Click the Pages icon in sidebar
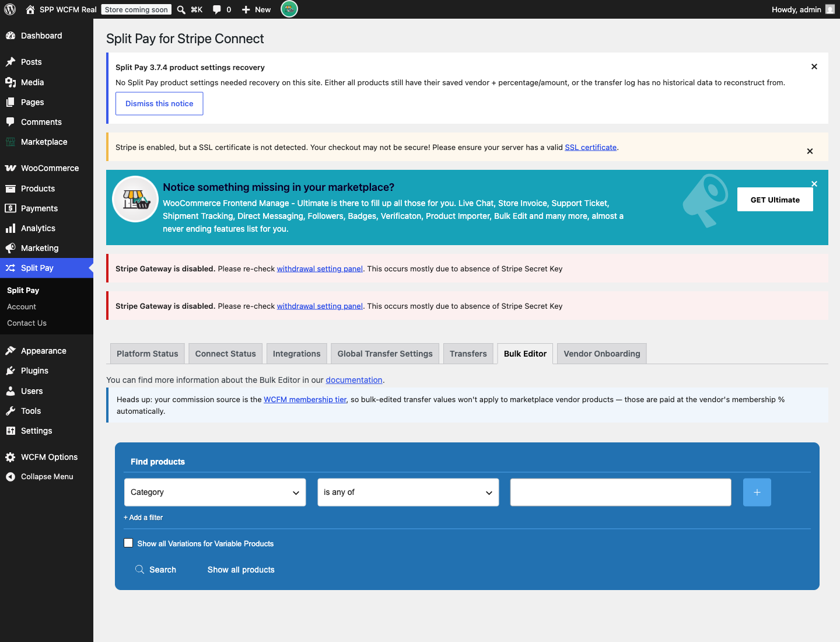 point(10,102)
